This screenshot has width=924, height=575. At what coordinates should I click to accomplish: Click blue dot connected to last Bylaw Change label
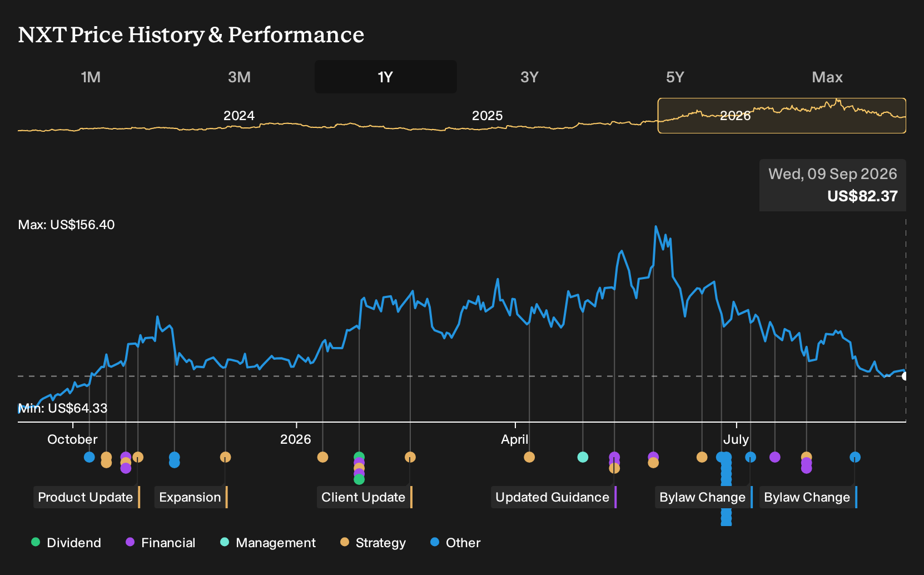pos(855,457)
